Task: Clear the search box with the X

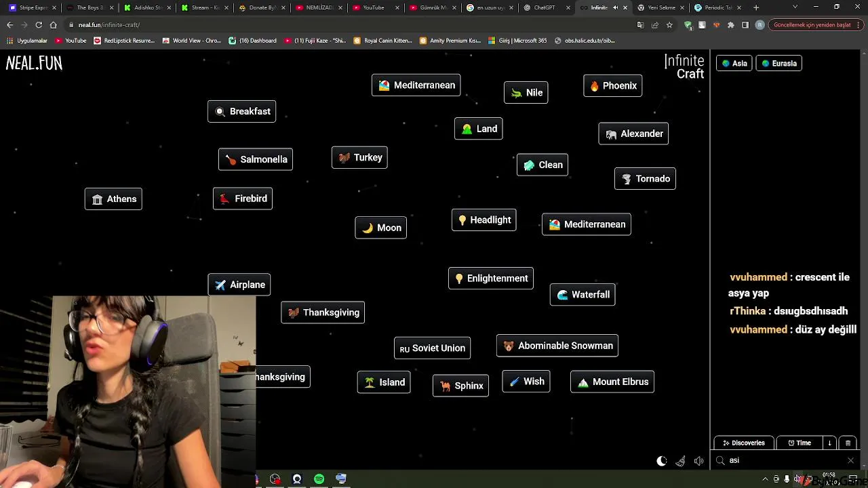Action: click(850, 460)
